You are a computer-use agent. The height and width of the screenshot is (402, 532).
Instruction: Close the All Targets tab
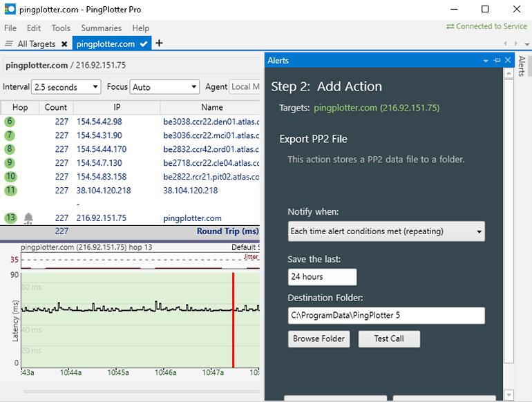pos(64,44)
